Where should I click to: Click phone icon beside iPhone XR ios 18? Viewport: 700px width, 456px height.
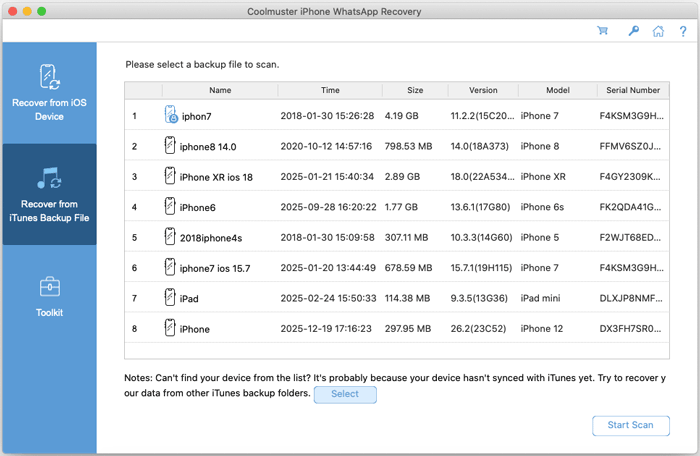click(x=170, y=176)
